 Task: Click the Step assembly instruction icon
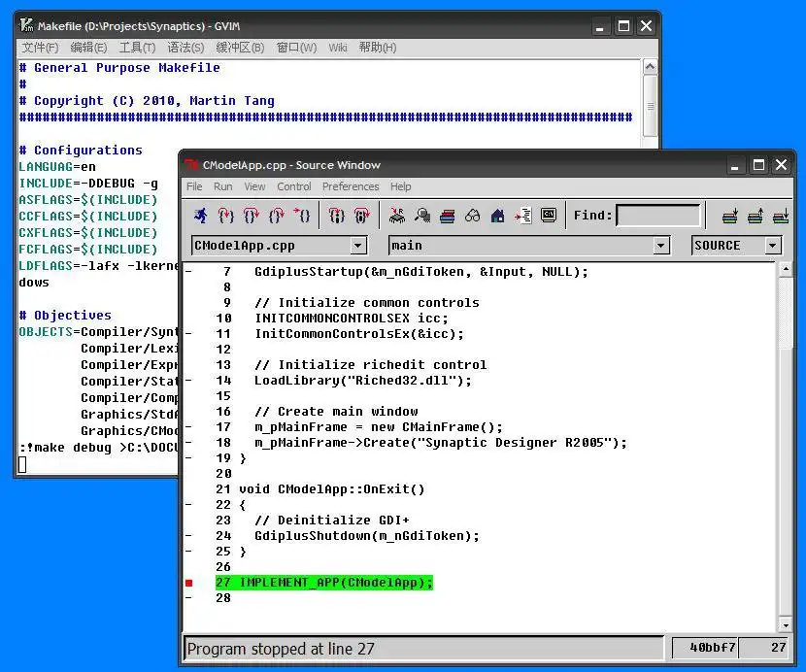(336, 216)
